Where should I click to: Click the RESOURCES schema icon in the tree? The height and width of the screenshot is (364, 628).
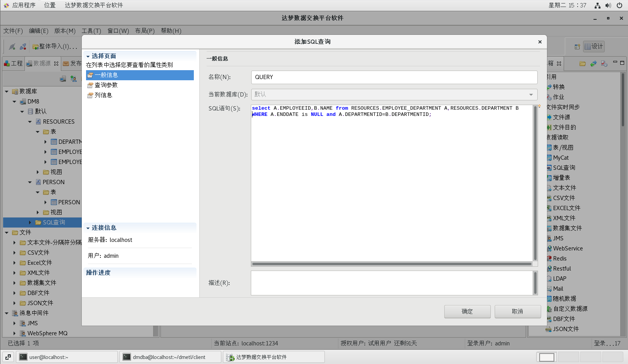pyautogui.click(x=38, y=122)
